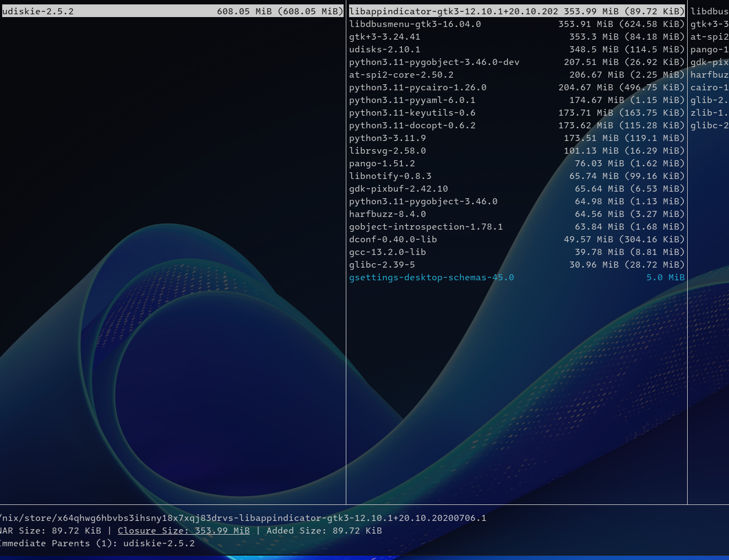Screen dimensions: 729x560
Task: Click the nix store path in status bar
Action: point(242,518)
